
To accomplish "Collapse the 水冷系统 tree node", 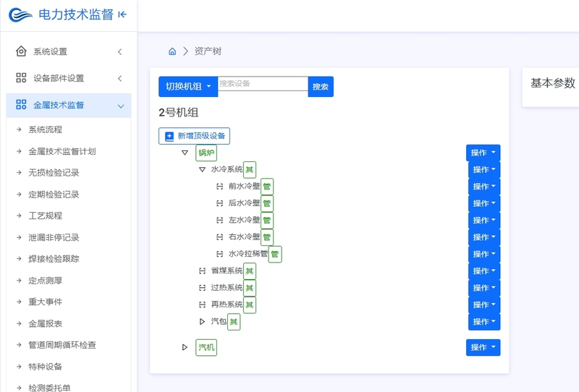I will [x=202, y=169].
